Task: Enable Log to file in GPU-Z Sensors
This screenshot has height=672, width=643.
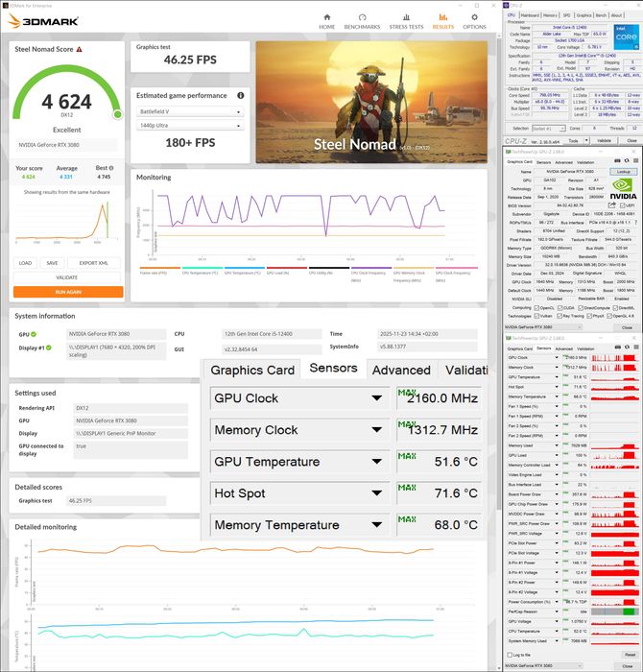Action: point(510,655)
